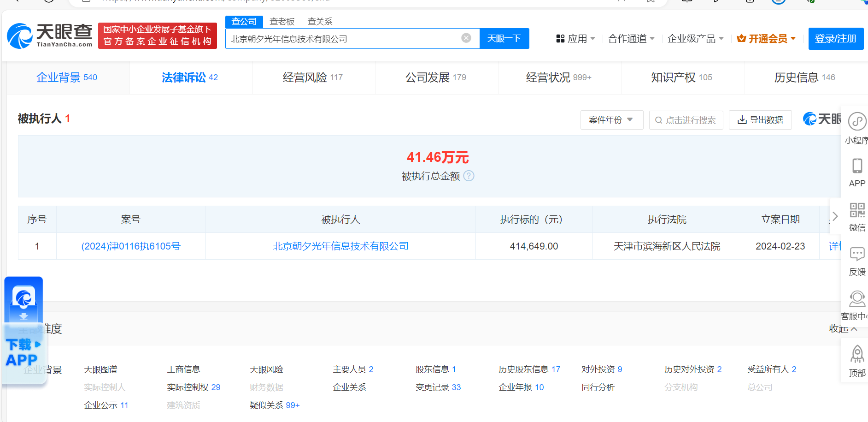
Task: Go to 对外投资 9 section
Action: (x=602, y=369)
